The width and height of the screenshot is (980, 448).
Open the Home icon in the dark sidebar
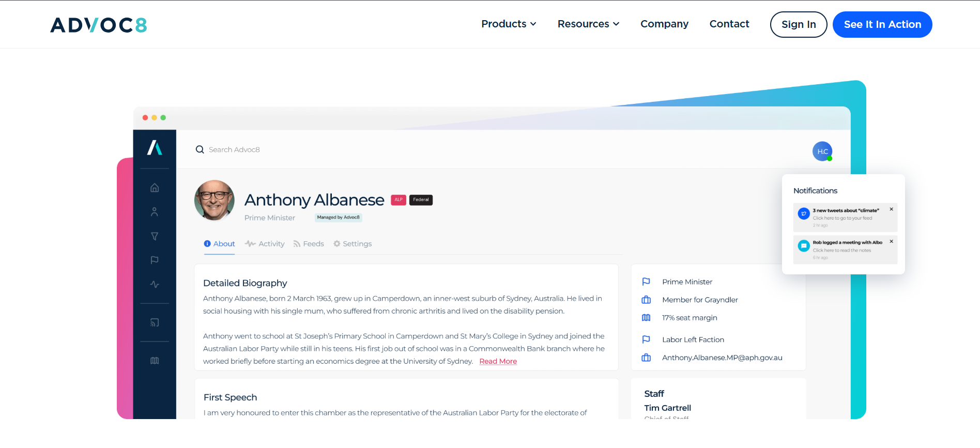tap(155, 188)
